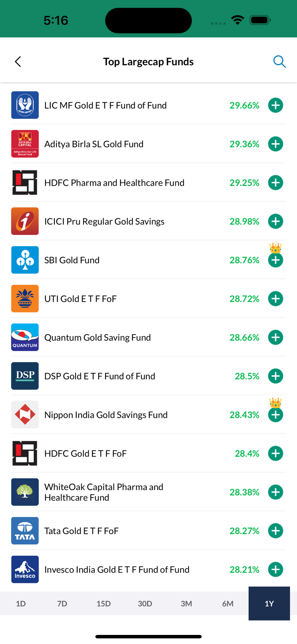297x644 pixels.
Task: Open the search magnifier icon
Action: (x=279, y=62)
